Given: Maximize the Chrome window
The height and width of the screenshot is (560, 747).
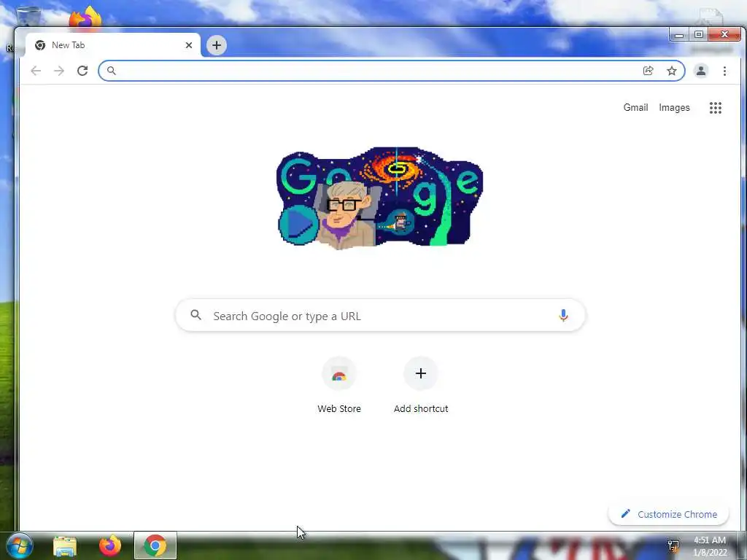Looking at the screenshot, I should (x=698, y=35).
